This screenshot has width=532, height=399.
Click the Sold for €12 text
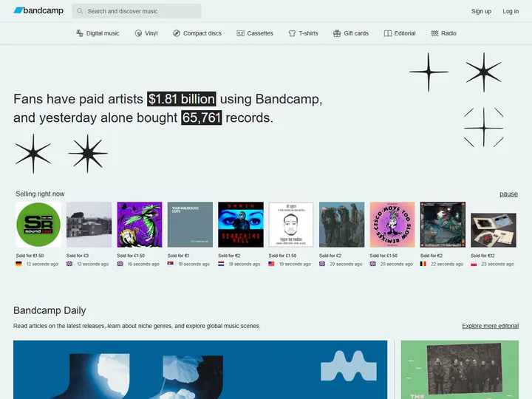click(482, 256)
